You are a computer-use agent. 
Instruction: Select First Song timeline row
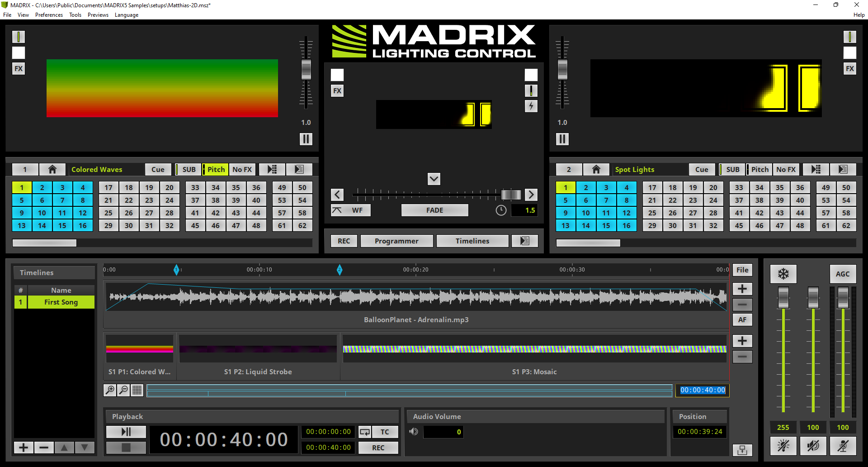[x=54, y=302]
